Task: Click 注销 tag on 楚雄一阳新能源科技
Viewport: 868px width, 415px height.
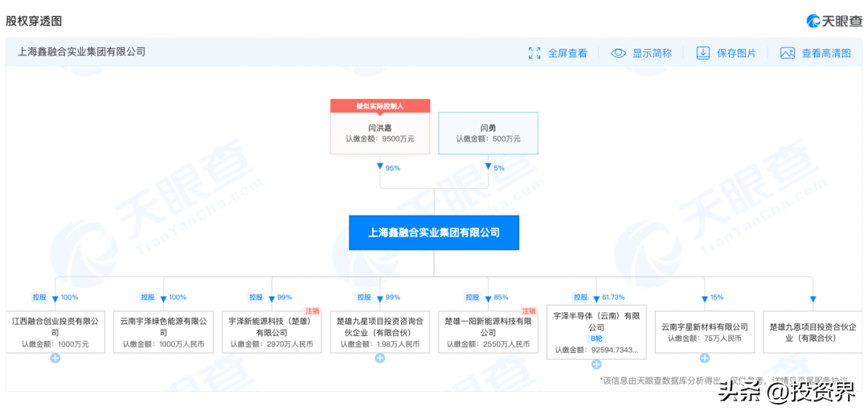Action: coord(529,310)
